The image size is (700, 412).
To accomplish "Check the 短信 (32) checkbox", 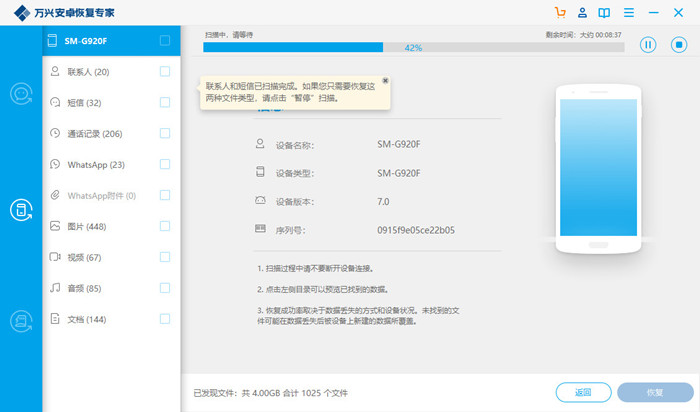I will click(x=165, y=102).
